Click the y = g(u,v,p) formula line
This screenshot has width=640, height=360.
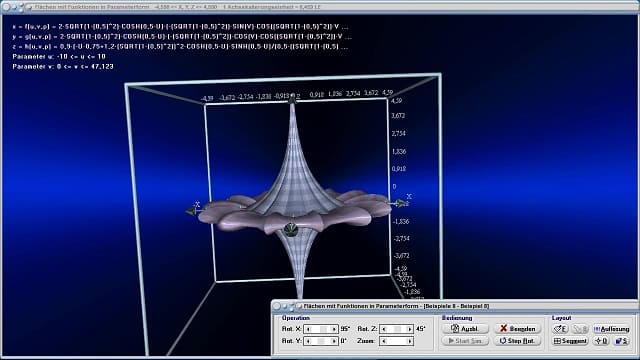point(182,36)
